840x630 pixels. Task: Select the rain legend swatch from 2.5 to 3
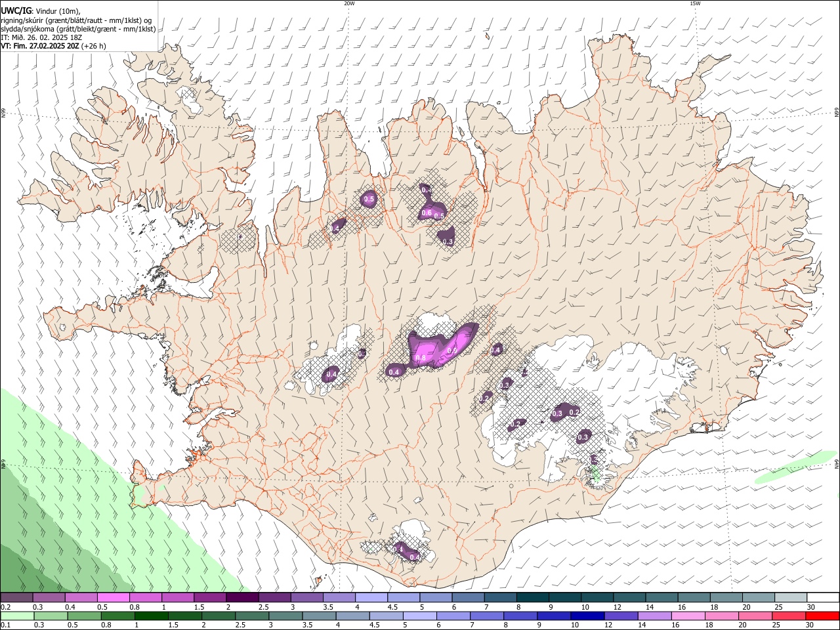[253, 616]
